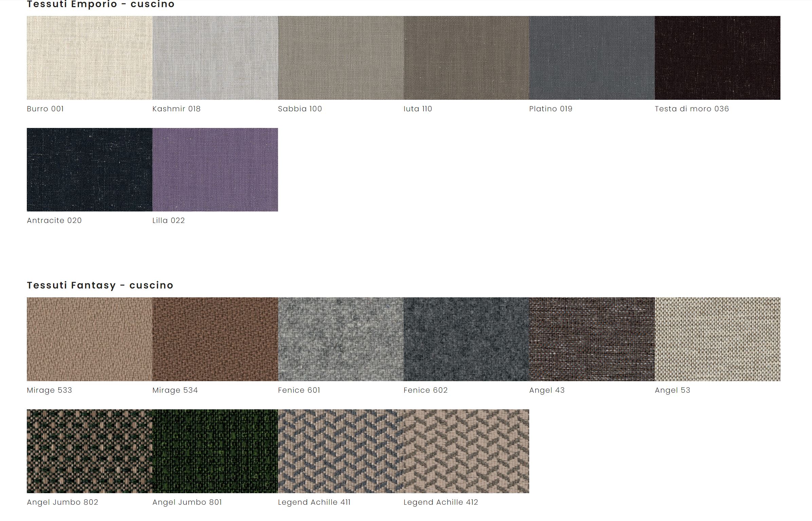The image size is (812, 521).
Task: Click the 'Mirage 534' label text
Action: pyautogui.click(x=175, y=390)
